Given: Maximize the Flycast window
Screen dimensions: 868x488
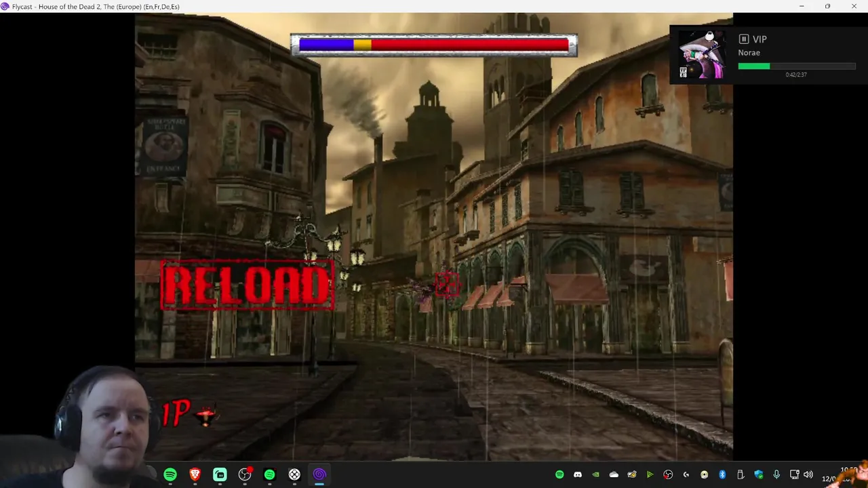Looking at the screenshot, I should 827,6.
